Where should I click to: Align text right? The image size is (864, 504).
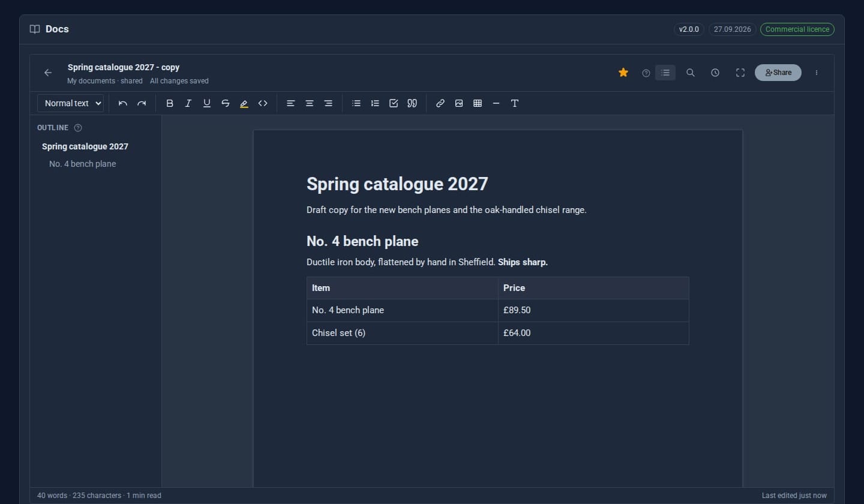[328, 103]
